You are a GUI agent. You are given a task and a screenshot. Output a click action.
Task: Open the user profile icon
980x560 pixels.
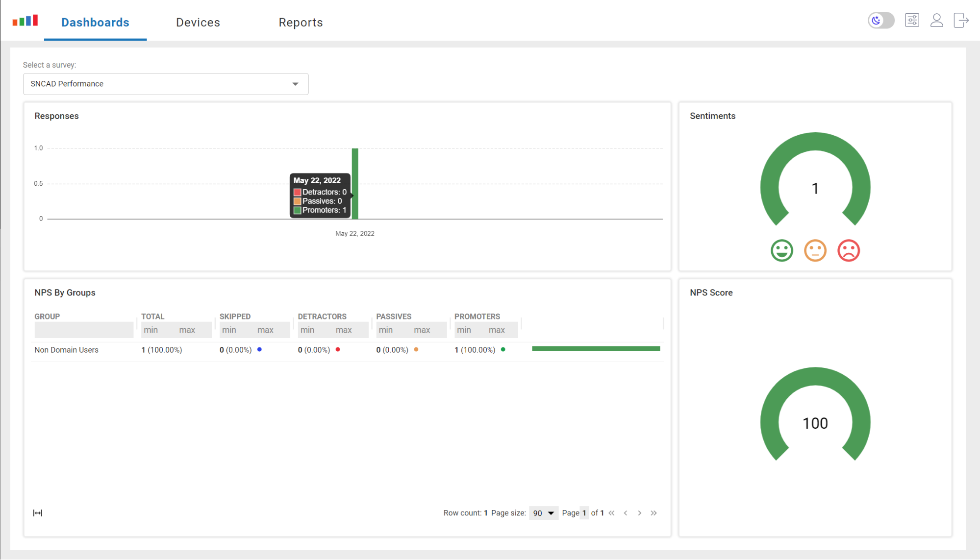click(x=936, y=20)
